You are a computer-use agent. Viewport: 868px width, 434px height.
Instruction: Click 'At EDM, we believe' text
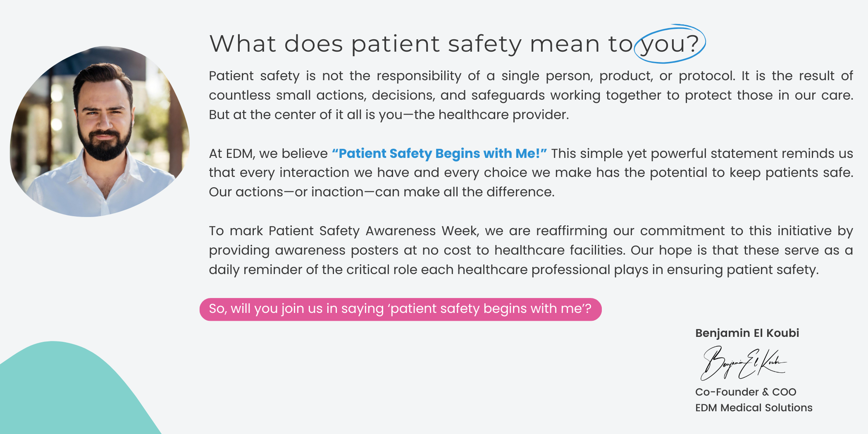point(268,153)
